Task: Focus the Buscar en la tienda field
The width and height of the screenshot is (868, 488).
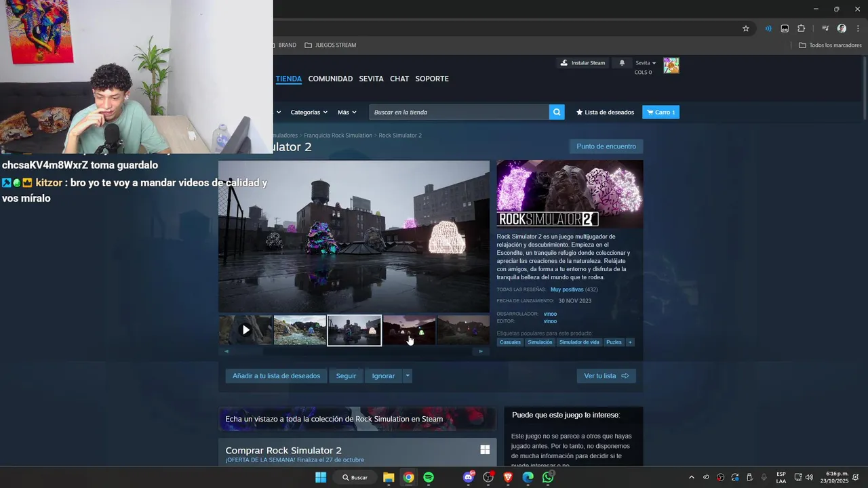Action: pos(459,112)
